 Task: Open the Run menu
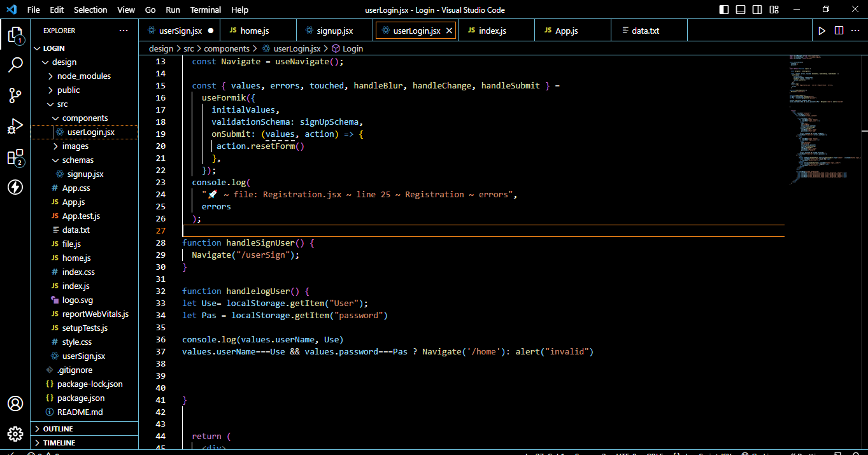click(x=173, y=10)
